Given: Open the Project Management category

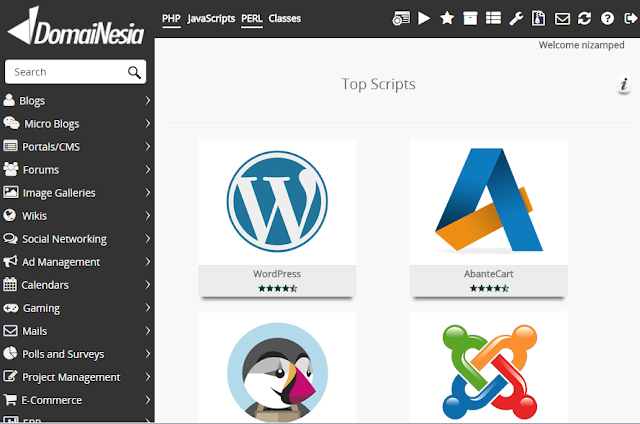Looking at the screenshot, I should [71, 377].
